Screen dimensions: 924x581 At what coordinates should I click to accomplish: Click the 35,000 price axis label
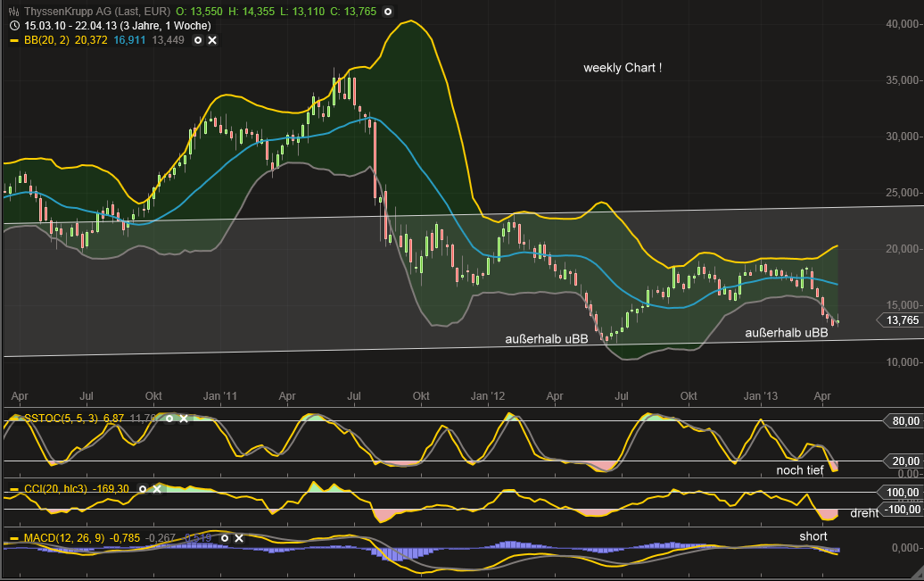903,80
